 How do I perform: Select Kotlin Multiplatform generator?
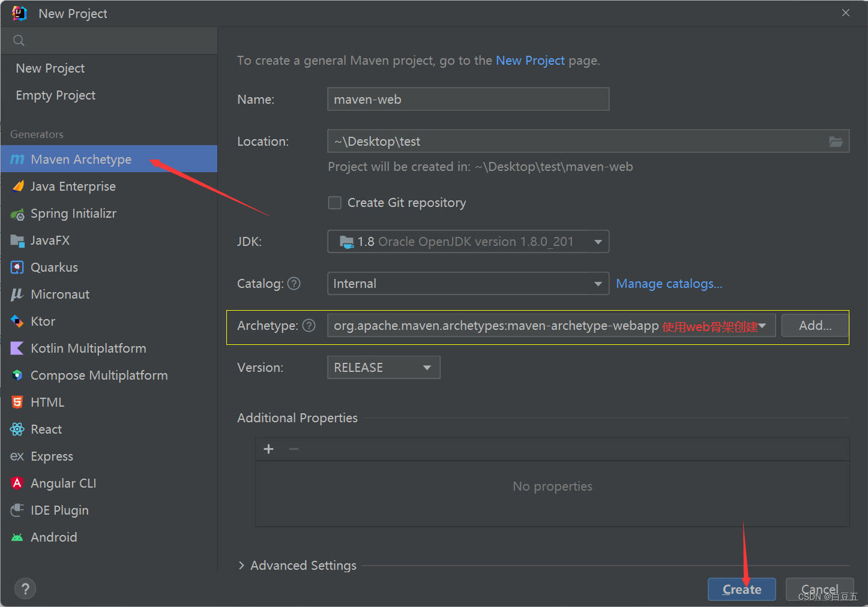88,348
